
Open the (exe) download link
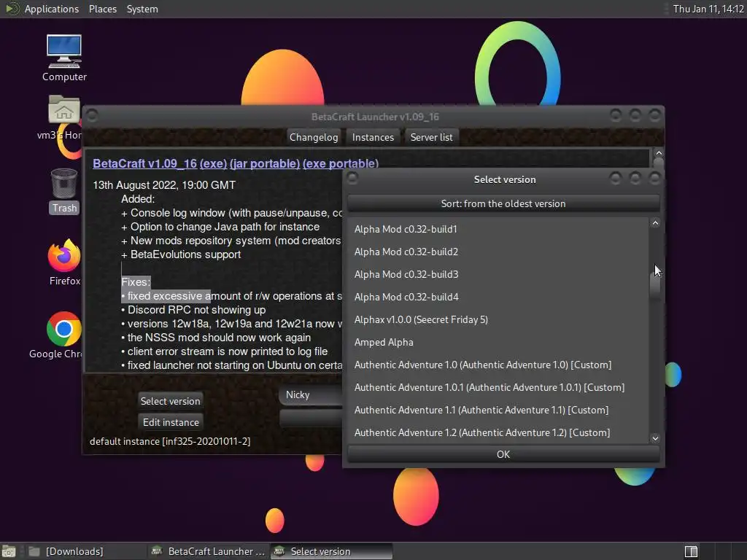(213, 163)
